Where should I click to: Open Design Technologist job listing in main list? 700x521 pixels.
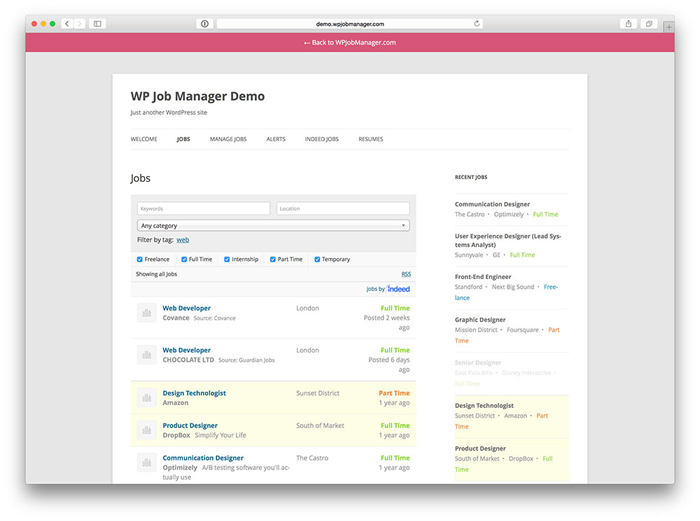coord(194,393)
